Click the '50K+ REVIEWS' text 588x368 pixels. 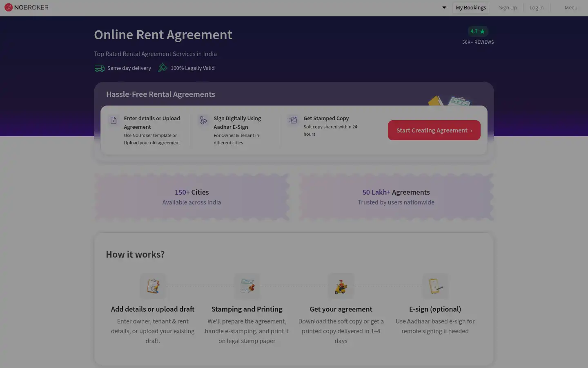[478, 42]
